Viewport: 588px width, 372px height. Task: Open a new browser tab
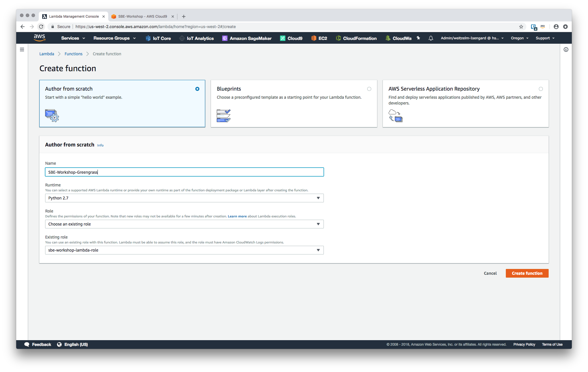[184, 17]
